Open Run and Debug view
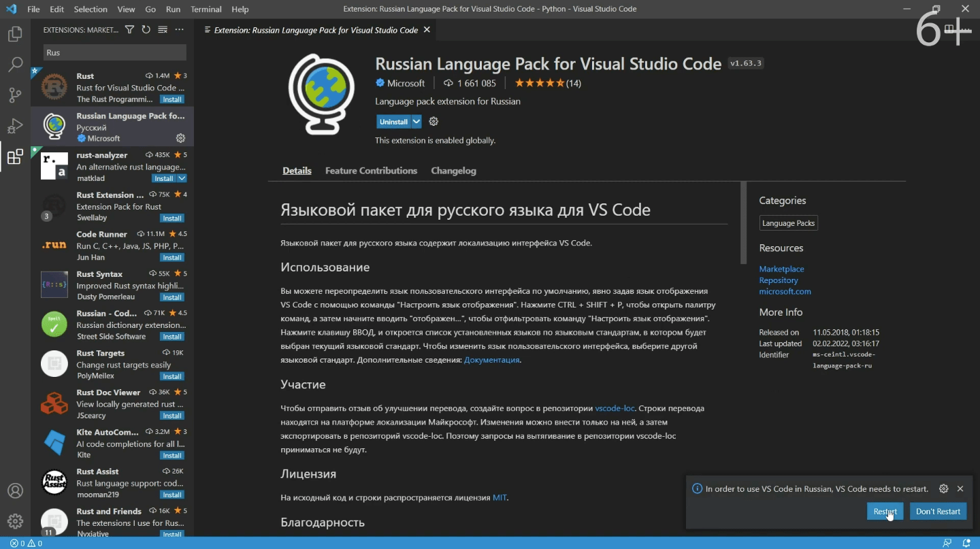 pyautogui.click(x=15, y=127)
